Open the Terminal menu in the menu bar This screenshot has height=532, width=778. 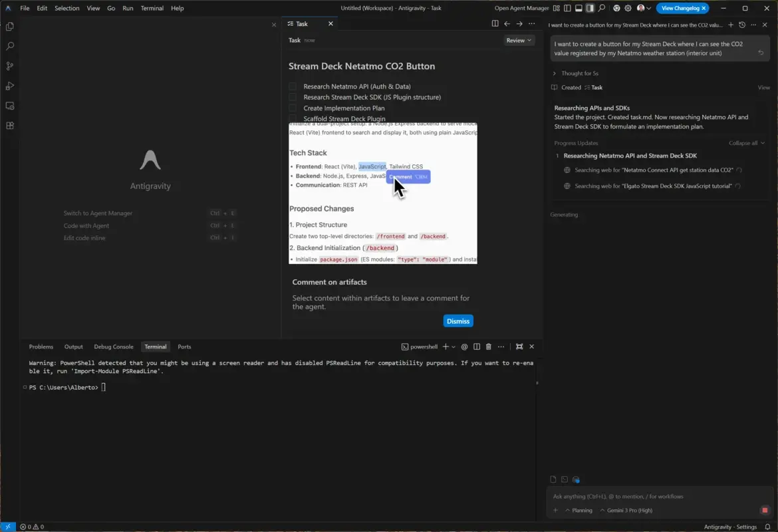(x=152, y=8)
